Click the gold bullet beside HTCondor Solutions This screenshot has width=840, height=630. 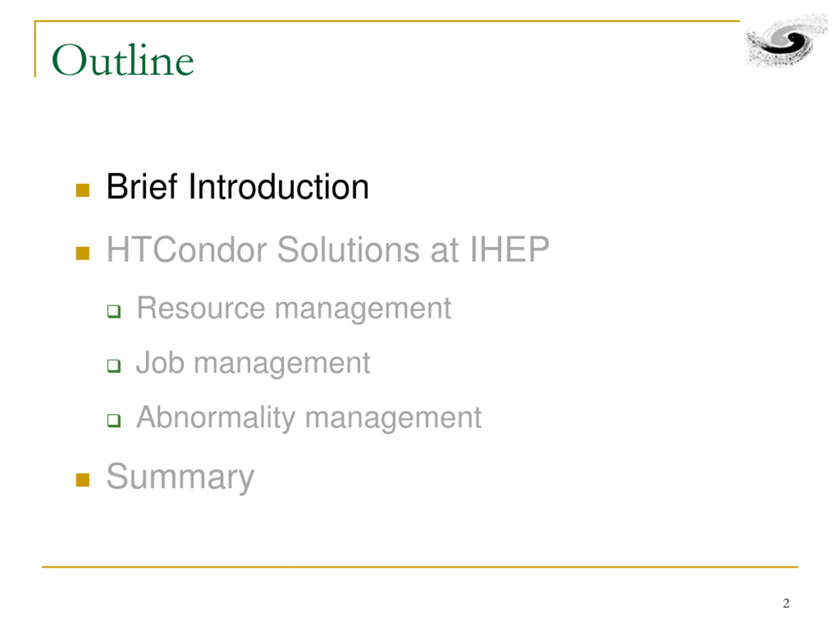[82, 253]
